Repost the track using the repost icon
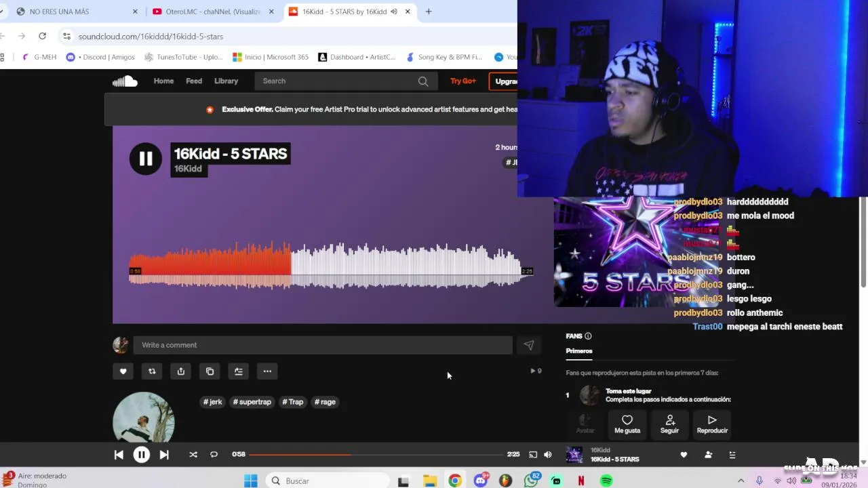The image size is (868, 488). coord(152,371)
